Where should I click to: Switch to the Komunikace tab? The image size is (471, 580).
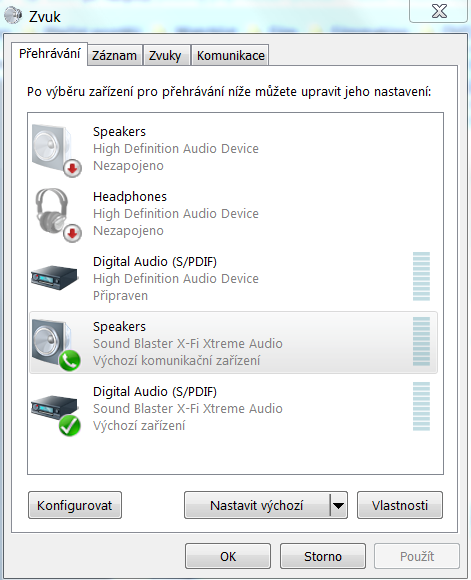pyautogui.click(x=231, y=55)
